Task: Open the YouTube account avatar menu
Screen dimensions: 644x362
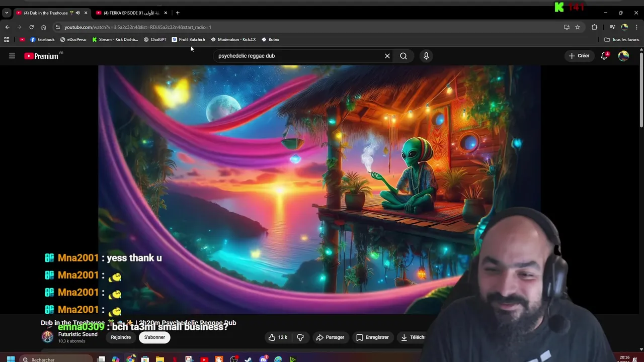Action: [x=623, y=56]
